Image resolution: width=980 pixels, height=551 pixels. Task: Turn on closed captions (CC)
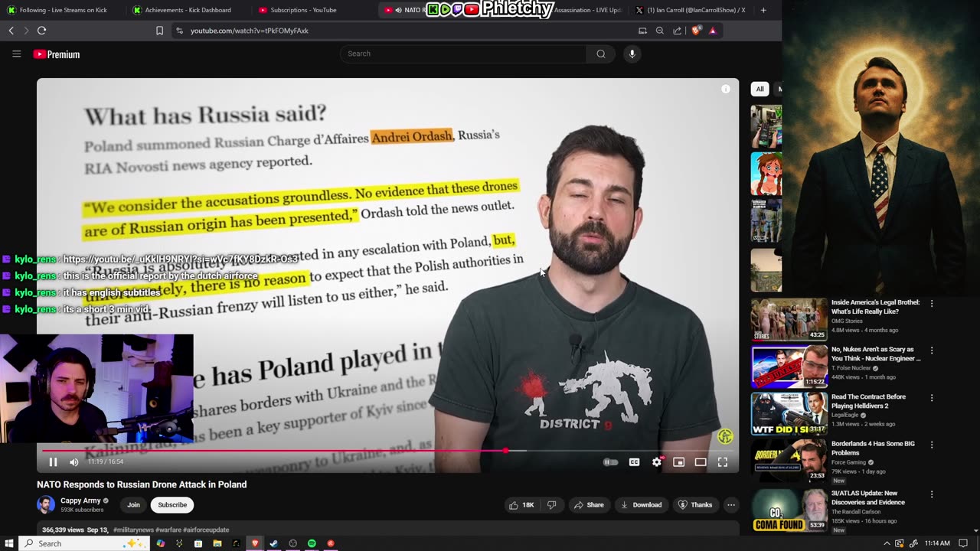634,462
